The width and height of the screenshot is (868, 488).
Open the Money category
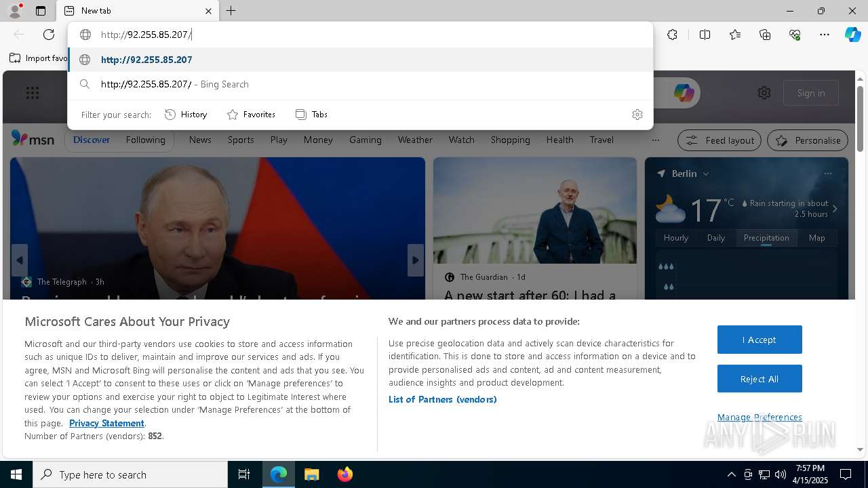point(318,140)
